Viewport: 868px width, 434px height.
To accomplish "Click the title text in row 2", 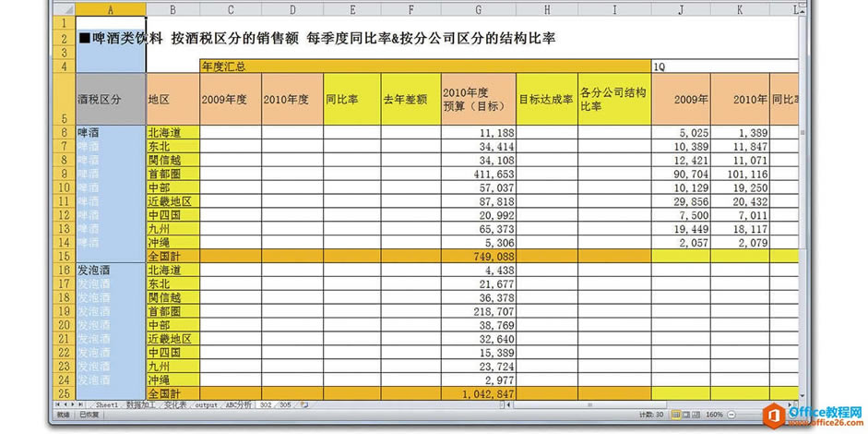I will 317,38.
